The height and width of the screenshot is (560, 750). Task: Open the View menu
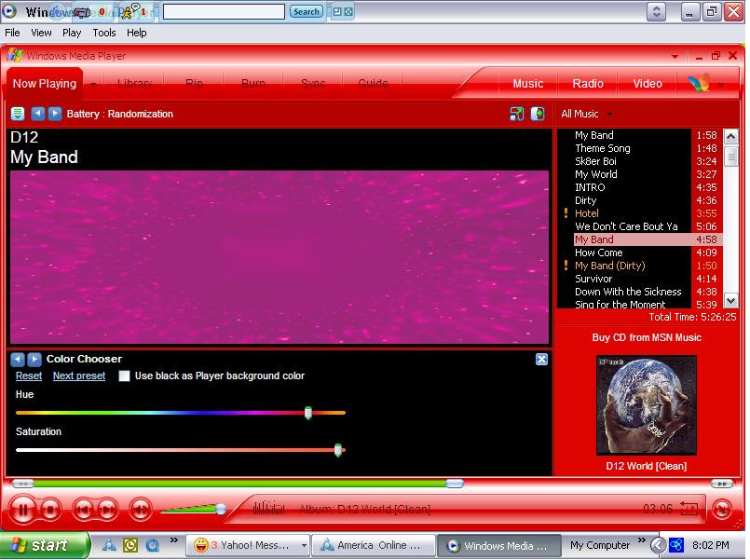41,33
